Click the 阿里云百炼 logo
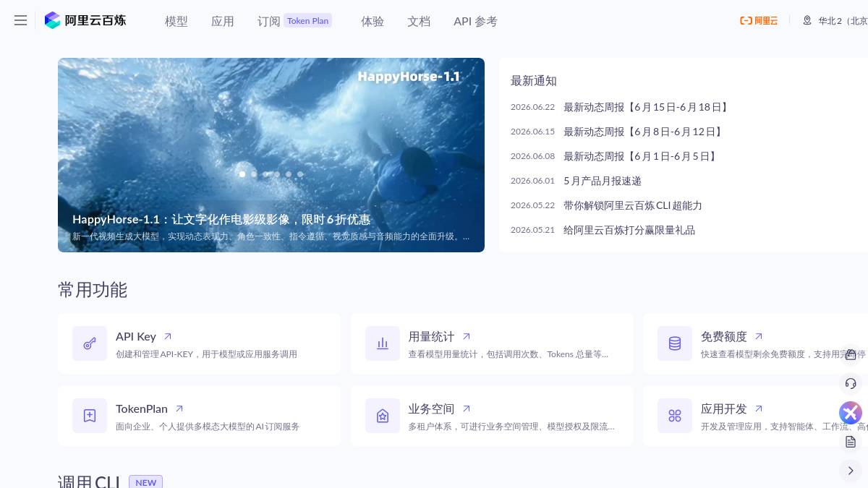This screenshot has height=488, width=868. click(85, 20)
